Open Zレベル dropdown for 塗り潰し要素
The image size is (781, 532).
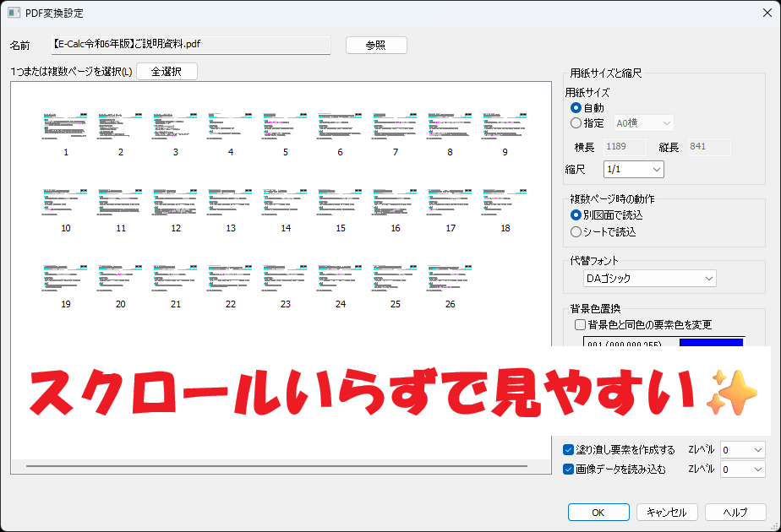click(x=743, y=450)
